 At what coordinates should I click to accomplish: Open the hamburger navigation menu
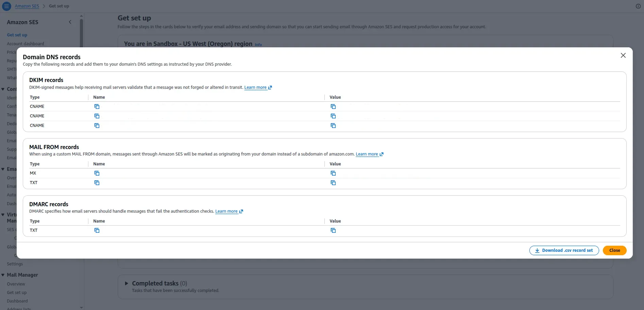tap(6, 6)
